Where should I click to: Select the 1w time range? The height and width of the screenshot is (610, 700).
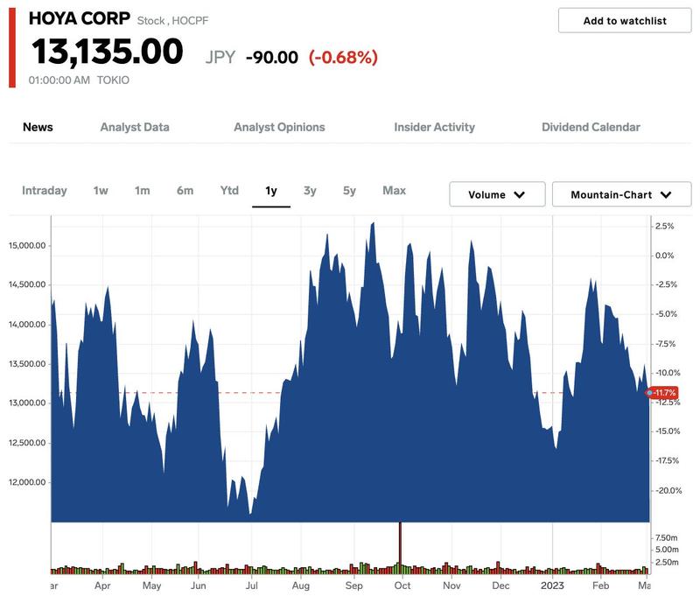click(x=101, y=191)
